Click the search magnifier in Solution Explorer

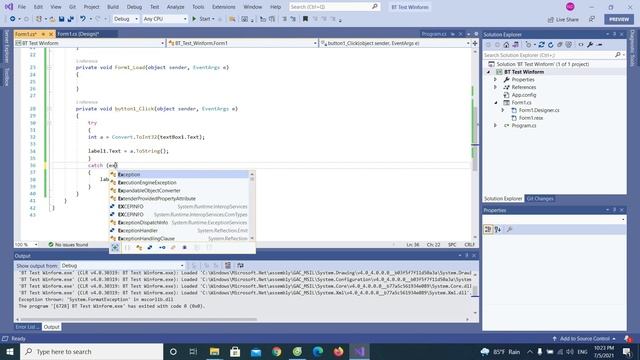coord(618,55)
